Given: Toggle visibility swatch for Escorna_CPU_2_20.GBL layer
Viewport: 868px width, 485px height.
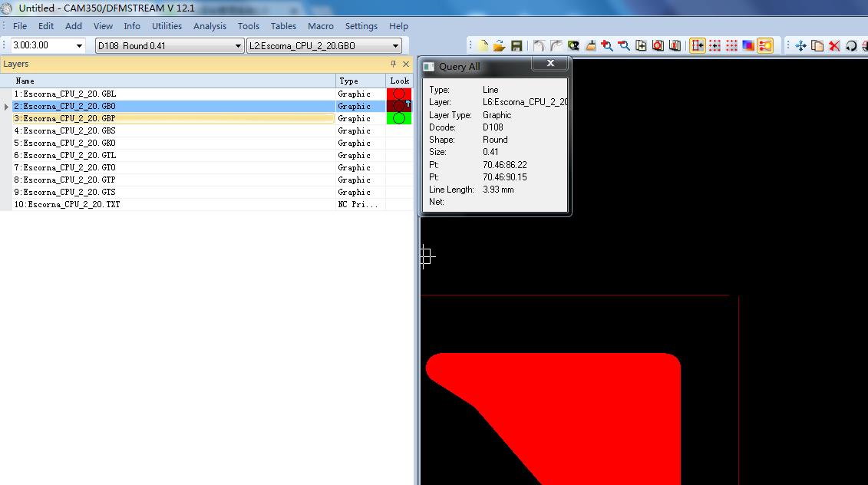Looking at the screenshot, I should pos(398,94).
